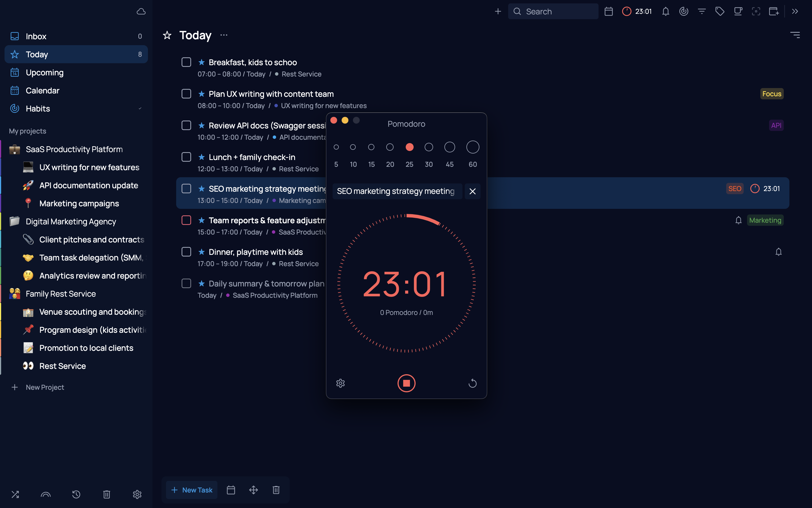Open the notifications bell in top toolbar
The width and height of the screenshot is (812, 508).
pos(665,11)
